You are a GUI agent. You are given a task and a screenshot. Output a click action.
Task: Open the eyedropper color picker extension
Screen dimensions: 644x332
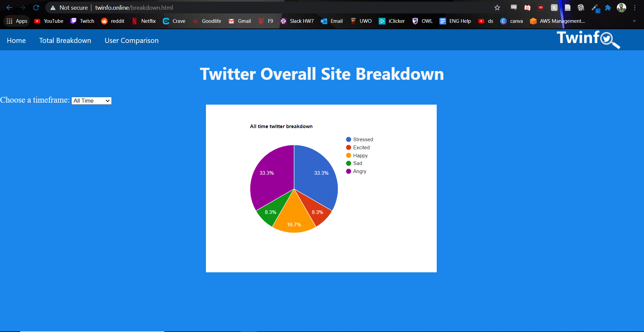[x=595, y=8]
